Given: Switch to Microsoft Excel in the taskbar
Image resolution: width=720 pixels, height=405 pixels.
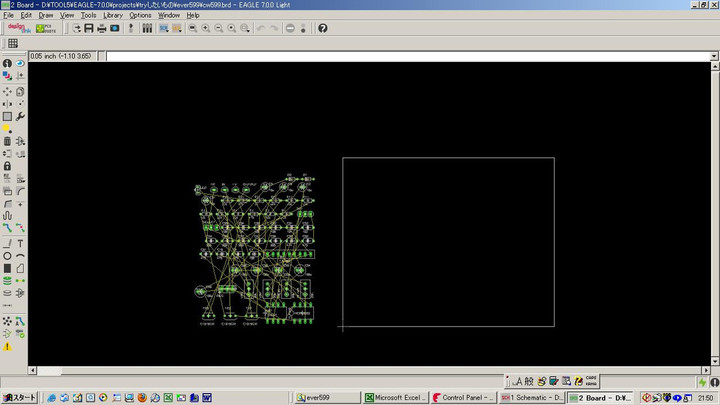Looking at the screenshot, I should pyautogui.click(x=395, y=397).
